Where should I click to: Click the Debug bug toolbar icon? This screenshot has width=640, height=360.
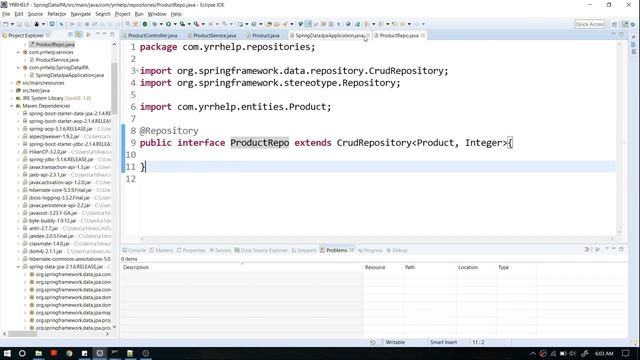click(x=155, y=24)
